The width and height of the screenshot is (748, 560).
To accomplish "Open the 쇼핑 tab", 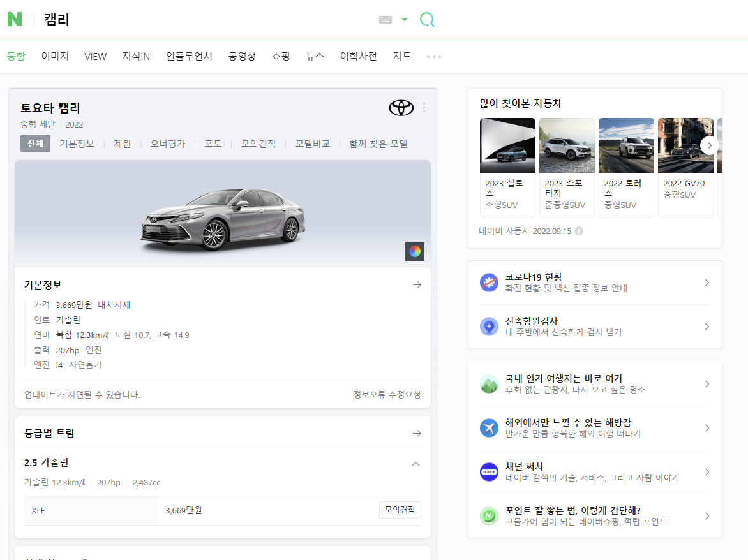I will coord(281,56).
